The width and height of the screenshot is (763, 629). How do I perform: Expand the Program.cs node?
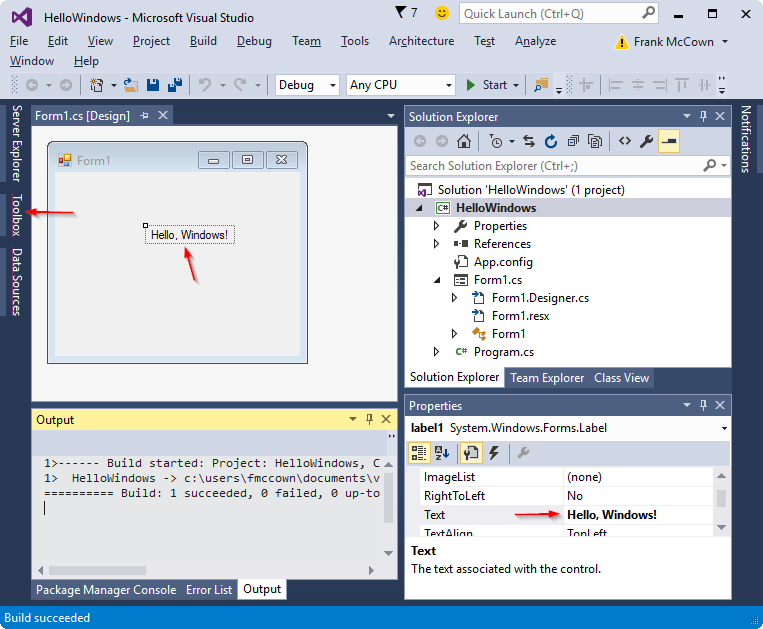point(436,352)
